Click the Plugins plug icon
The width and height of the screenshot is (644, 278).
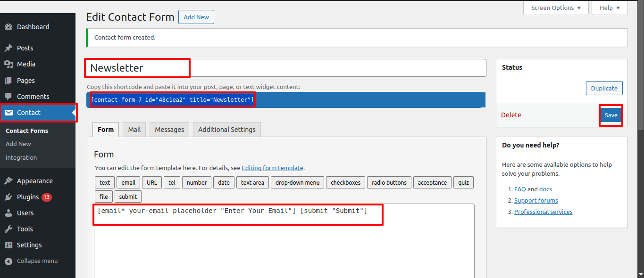(8, 197)
